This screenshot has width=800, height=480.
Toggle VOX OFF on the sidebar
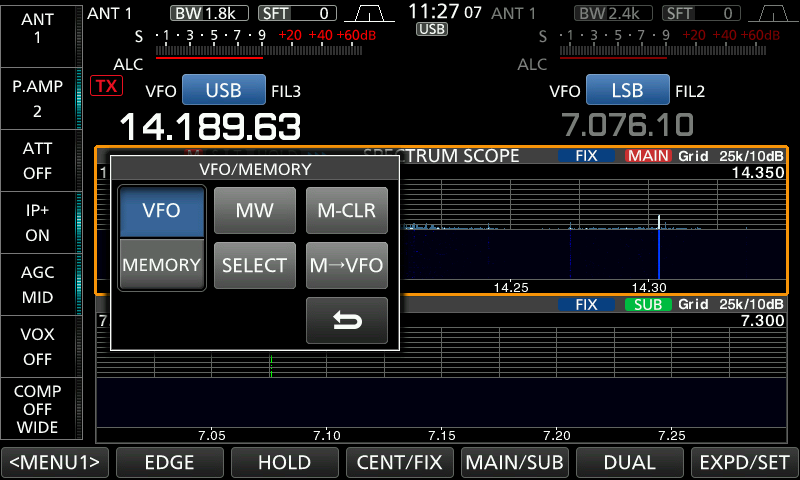click(38, 345)
